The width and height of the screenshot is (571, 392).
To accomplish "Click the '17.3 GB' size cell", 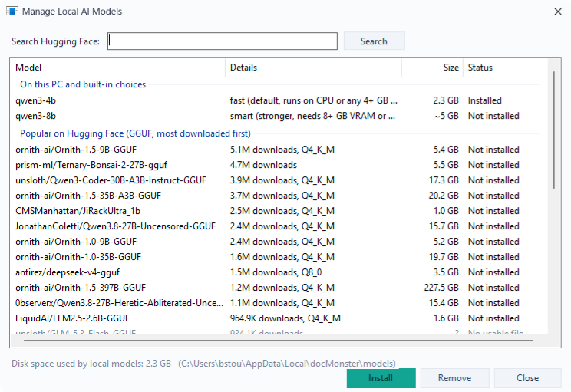I will tap(444, 180).
